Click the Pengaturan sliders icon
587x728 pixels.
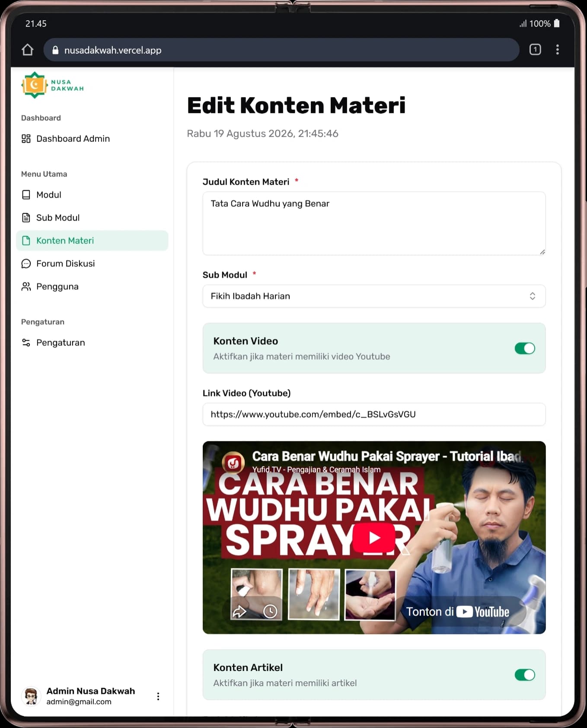(x=26, y=343)
